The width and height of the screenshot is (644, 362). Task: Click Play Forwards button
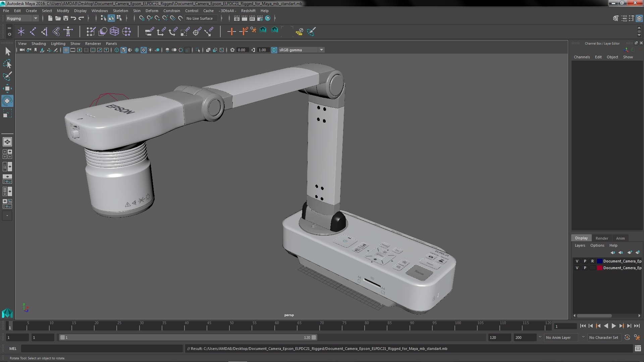(x=613, y=326)
